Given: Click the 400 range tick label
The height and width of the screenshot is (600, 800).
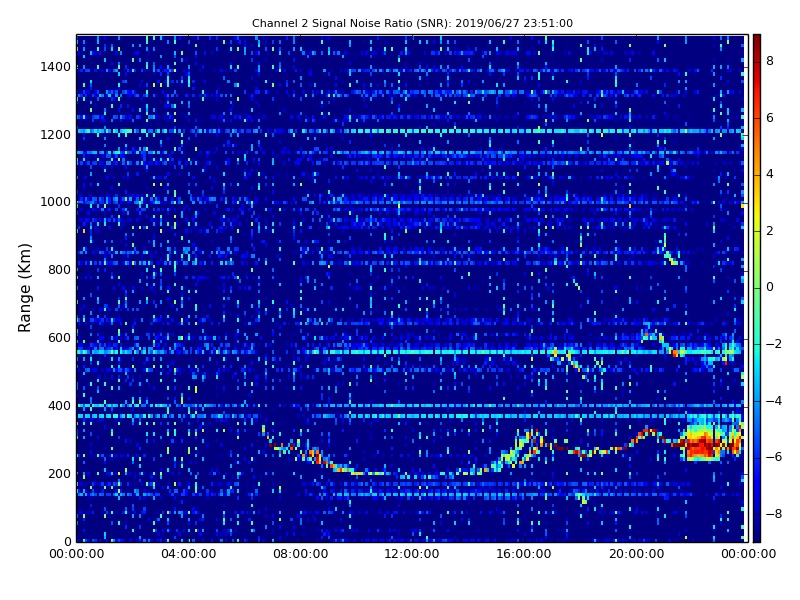Looking at the screenshot, I should [59, 406].
